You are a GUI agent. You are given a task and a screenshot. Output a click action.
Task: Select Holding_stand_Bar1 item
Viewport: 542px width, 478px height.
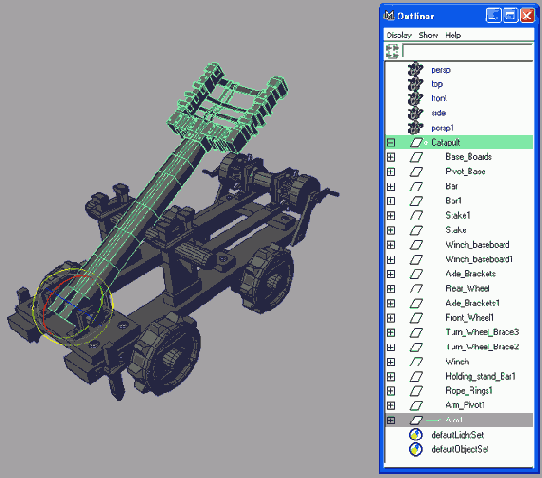[x=480, y=376]
